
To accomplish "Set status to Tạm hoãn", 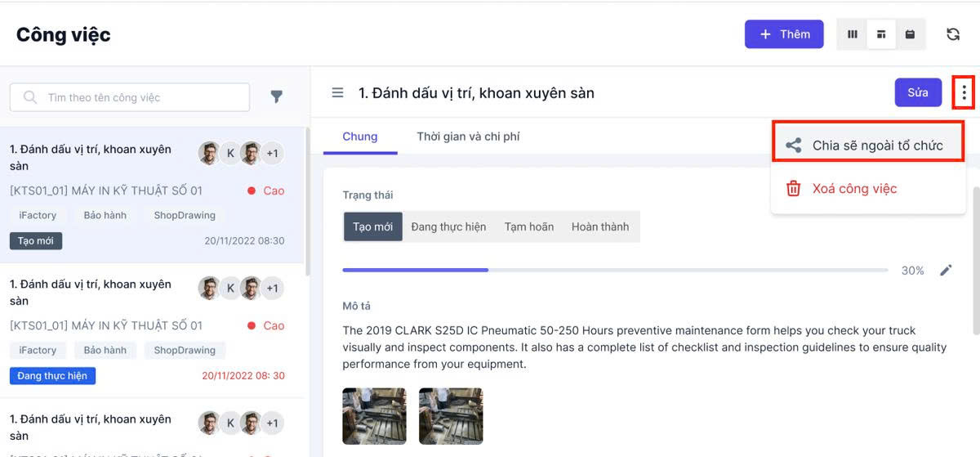I will point(529,226).
